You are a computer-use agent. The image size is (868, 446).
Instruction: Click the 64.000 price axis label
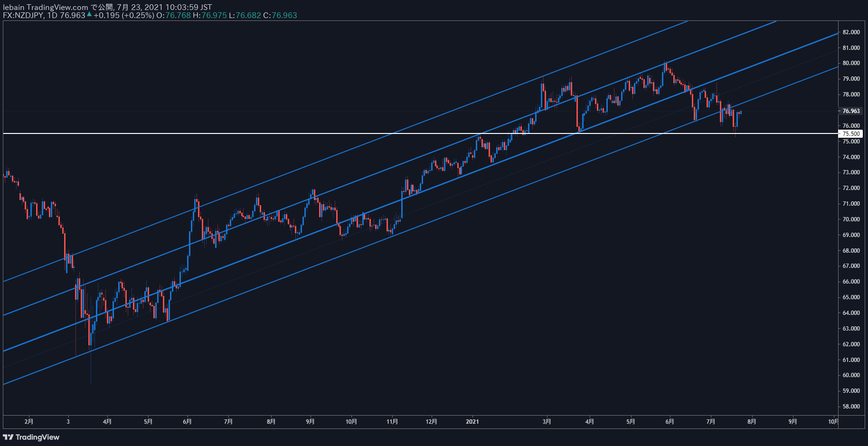[851, 313]
